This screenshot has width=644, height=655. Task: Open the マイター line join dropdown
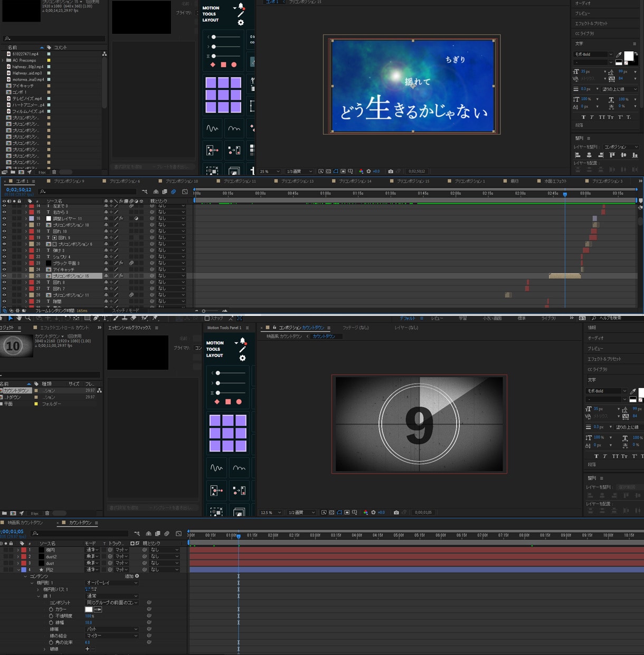pyautogui.click(x=111, y=635)
